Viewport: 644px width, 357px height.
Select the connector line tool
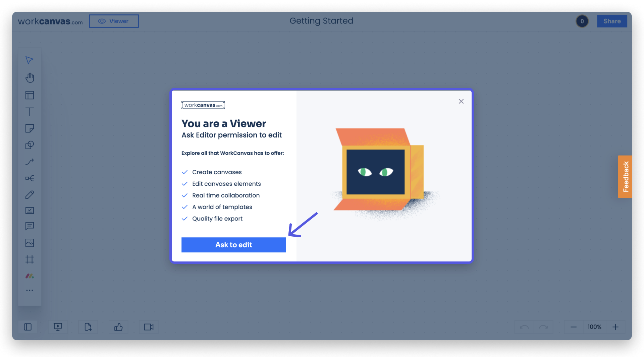point(30,162)
